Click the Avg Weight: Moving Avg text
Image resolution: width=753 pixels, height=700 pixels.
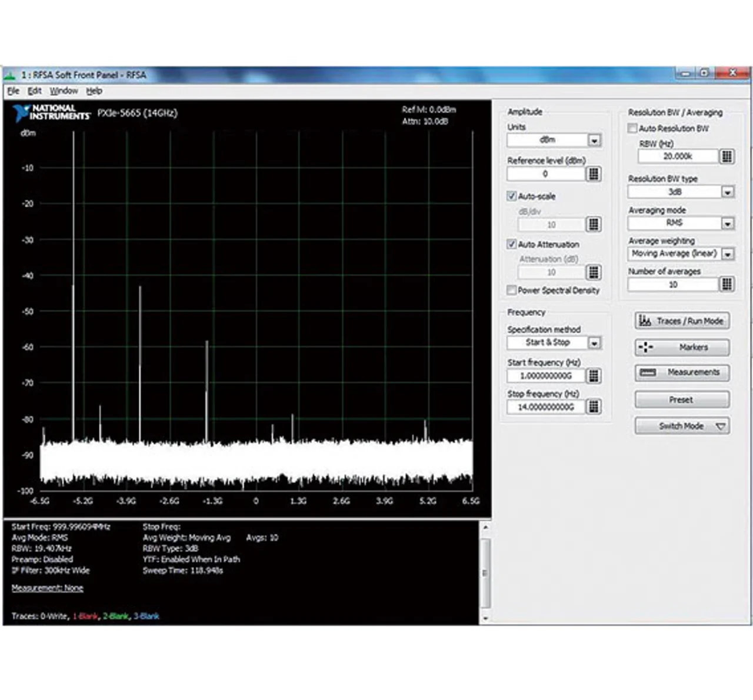point(186,538)
